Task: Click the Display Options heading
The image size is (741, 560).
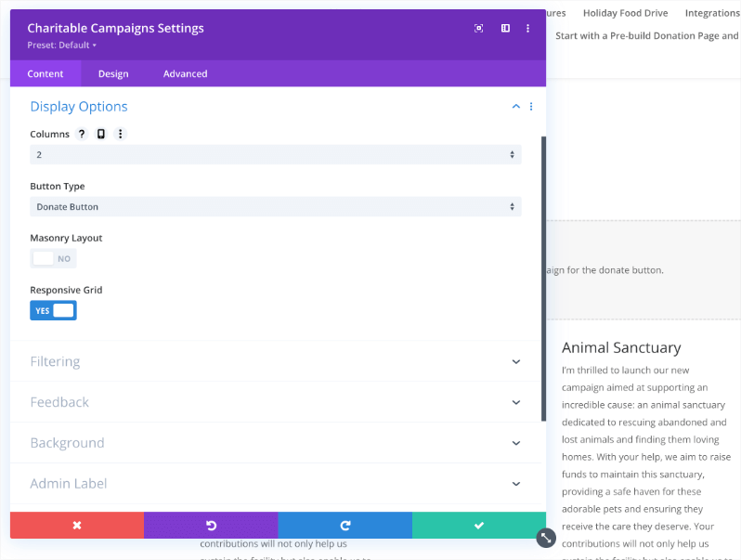Action: coord(79,106)
